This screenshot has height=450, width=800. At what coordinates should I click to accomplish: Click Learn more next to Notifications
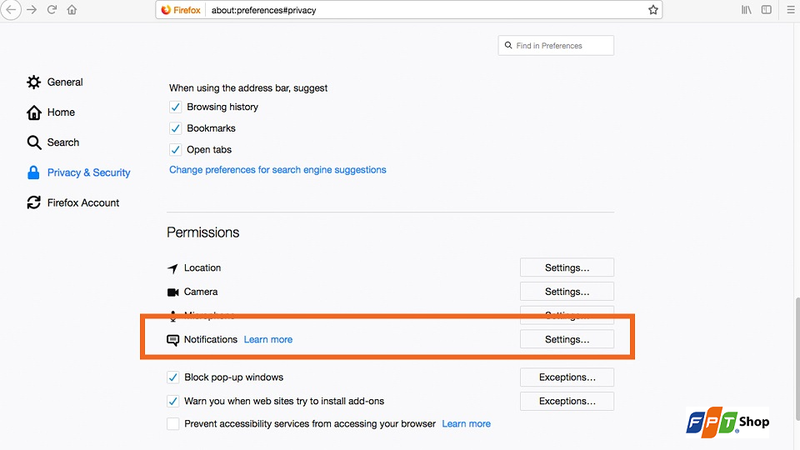268,340
